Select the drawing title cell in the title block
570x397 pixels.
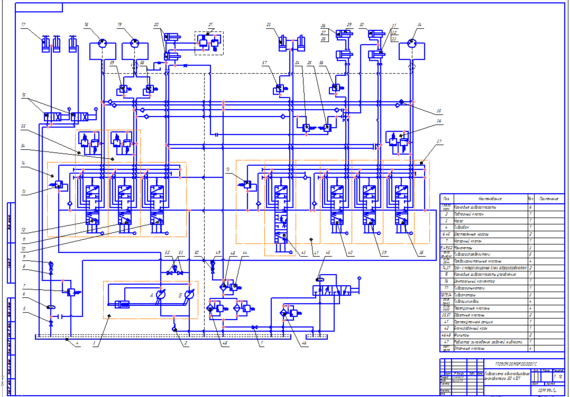click(x=508, y=376)
